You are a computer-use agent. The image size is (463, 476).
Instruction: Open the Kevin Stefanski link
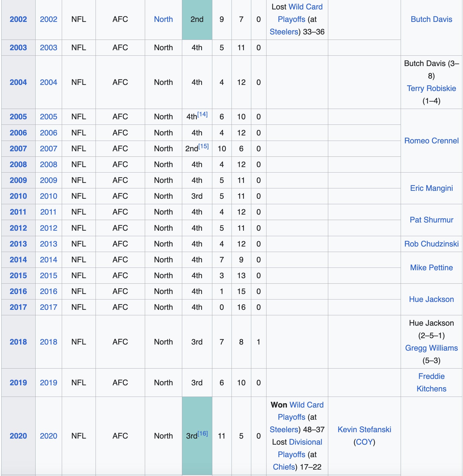coord(364,429)
